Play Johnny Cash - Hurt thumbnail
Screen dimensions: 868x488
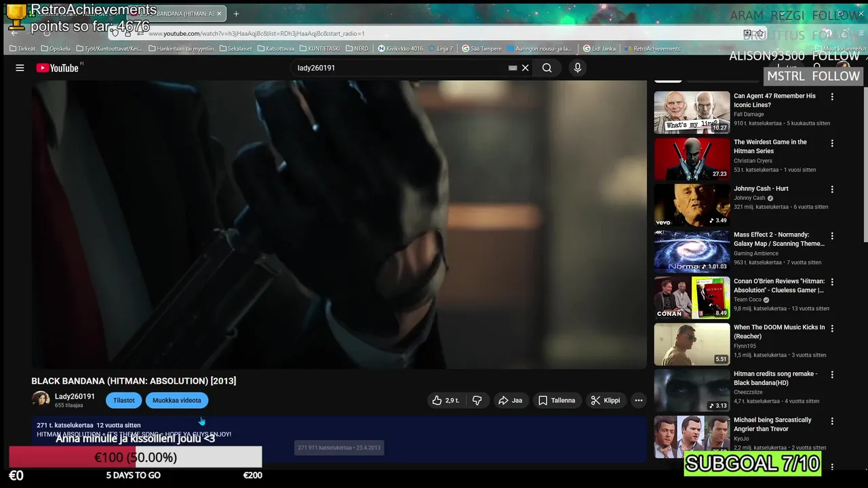pos(692,205)
